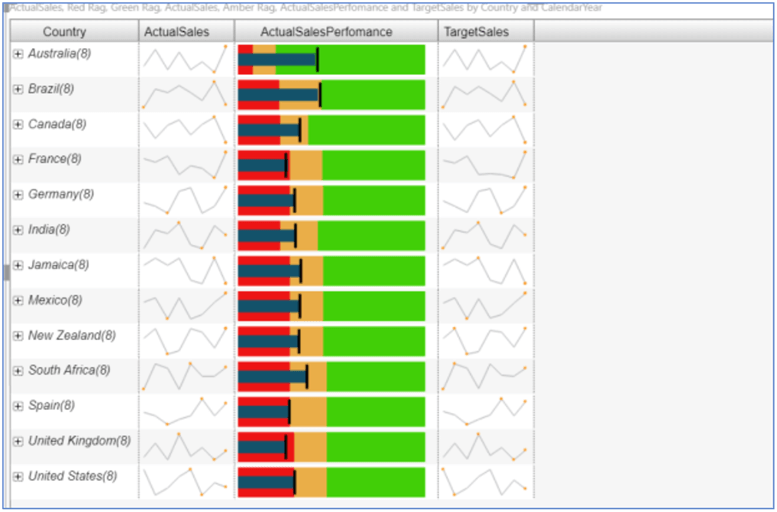Screen dimensions: 777x512
Task: Click Mexico's dark blue actual sales bar
Action: [269, 306]
